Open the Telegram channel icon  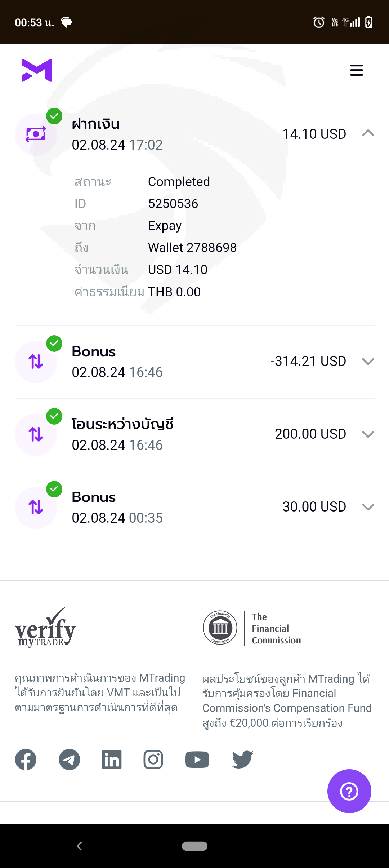(x=69, y=759)
